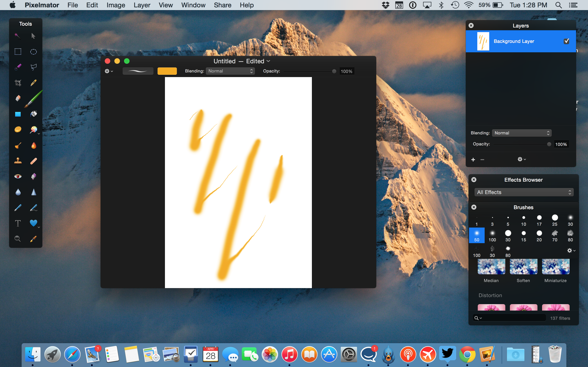Select the Type tool
588x367 pixels.
[17, 223]
